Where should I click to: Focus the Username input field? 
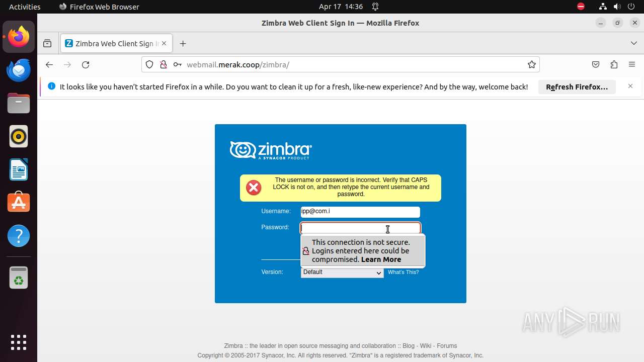point(360,212)
